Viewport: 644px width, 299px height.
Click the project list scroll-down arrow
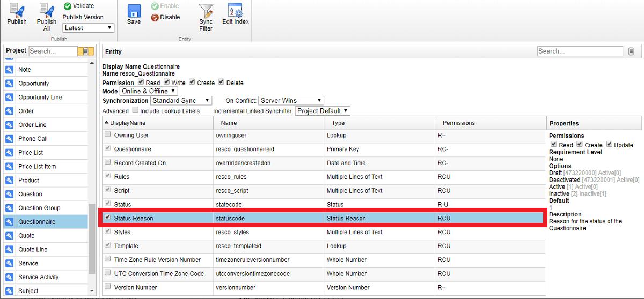(92, 291)
